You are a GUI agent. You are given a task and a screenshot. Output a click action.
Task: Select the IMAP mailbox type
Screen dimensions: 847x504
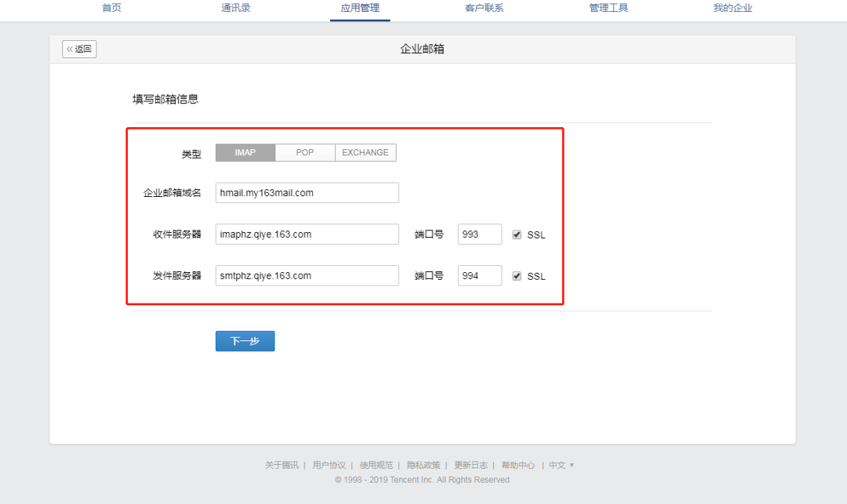click(246, 153)
